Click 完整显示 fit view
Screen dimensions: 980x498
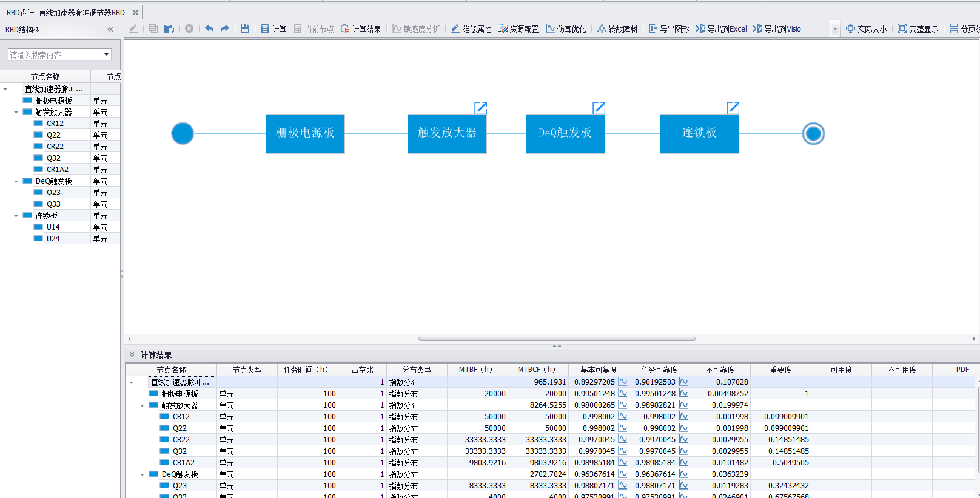pos(918,28)
